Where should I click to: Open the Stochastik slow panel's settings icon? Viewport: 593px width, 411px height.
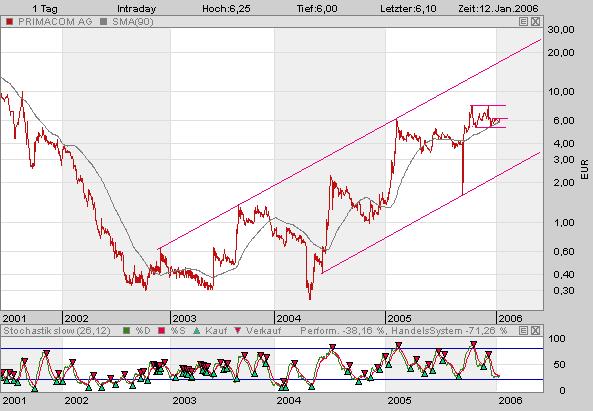pyautogui.click(x=523, y=331)
